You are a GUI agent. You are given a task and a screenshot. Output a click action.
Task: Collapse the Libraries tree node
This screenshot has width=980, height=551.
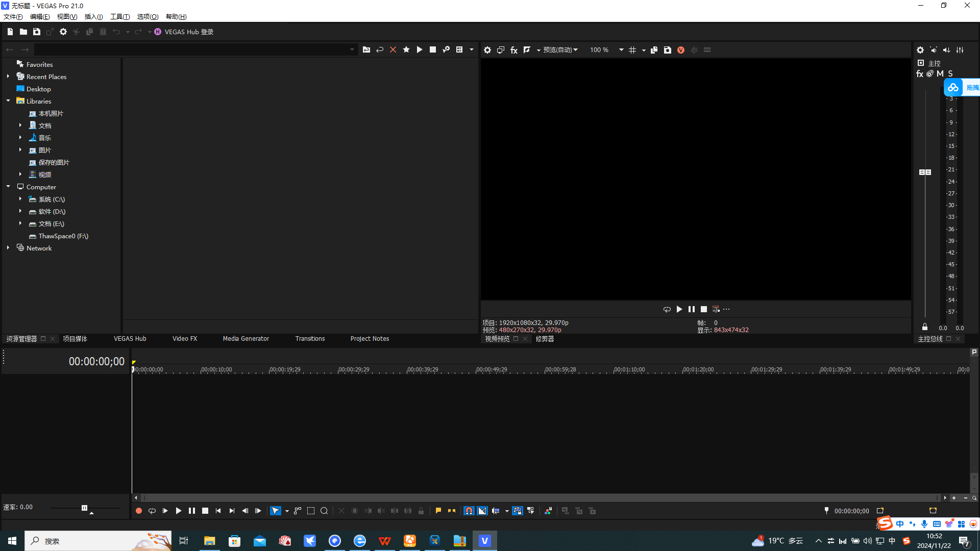tap(8, 101)
